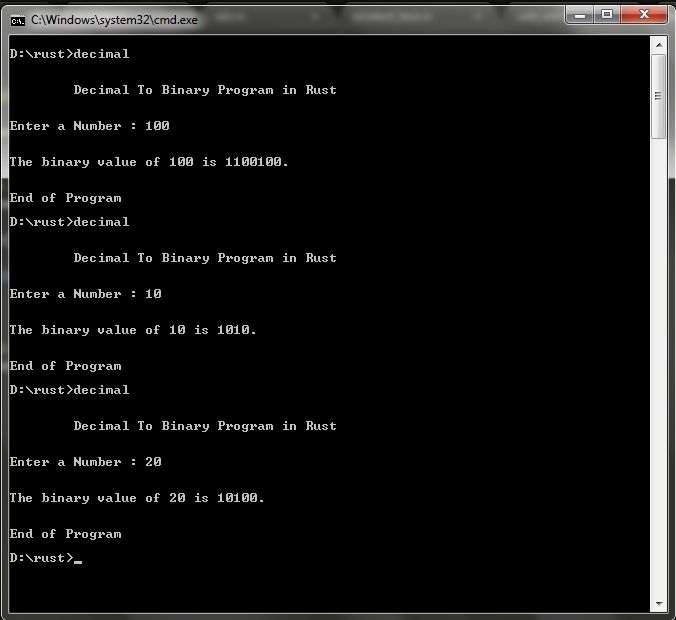Image resolution: width=676 pixels, height=620 pixels.
Task: Click the last 'End of Program' line
Action: [66, 534]
